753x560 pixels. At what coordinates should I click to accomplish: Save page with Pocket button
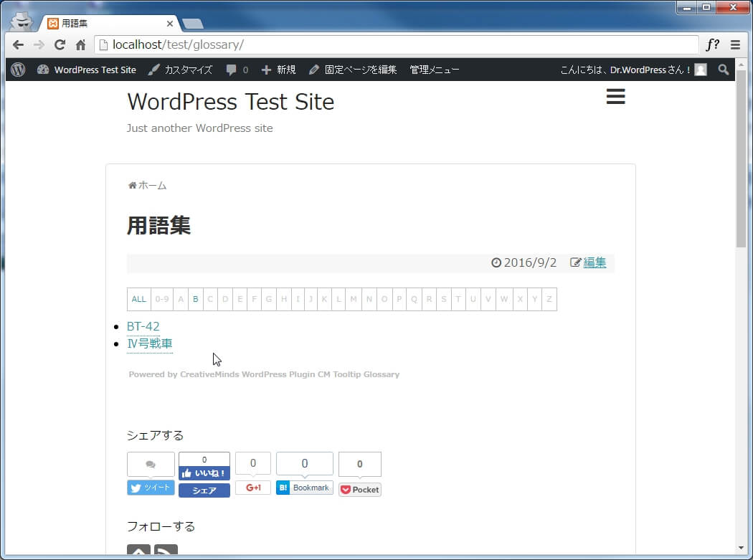pyautogui.click(x=359, y=490)
